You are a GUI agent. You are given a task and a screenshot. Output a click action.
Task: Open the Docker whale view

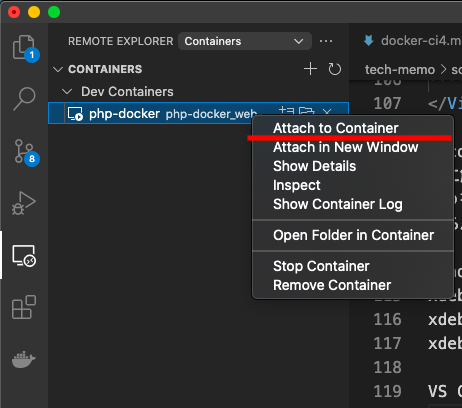[24, 359]
